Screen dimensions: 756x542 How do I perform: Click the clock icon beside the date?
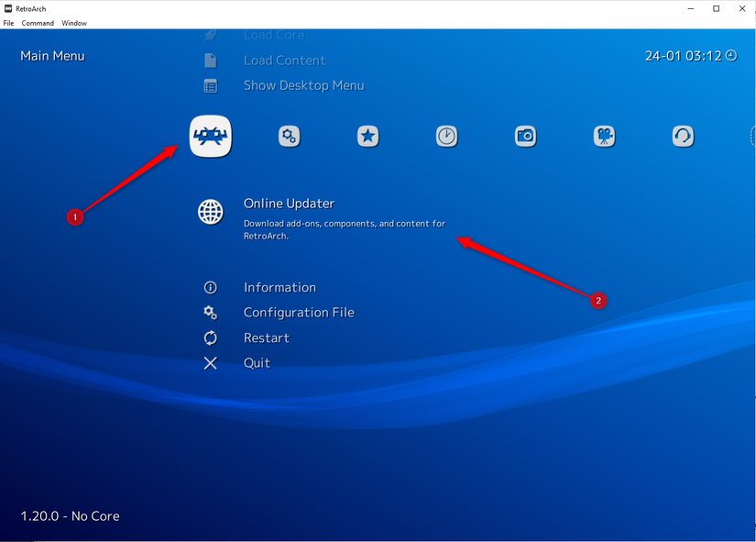tap(731, 55)
